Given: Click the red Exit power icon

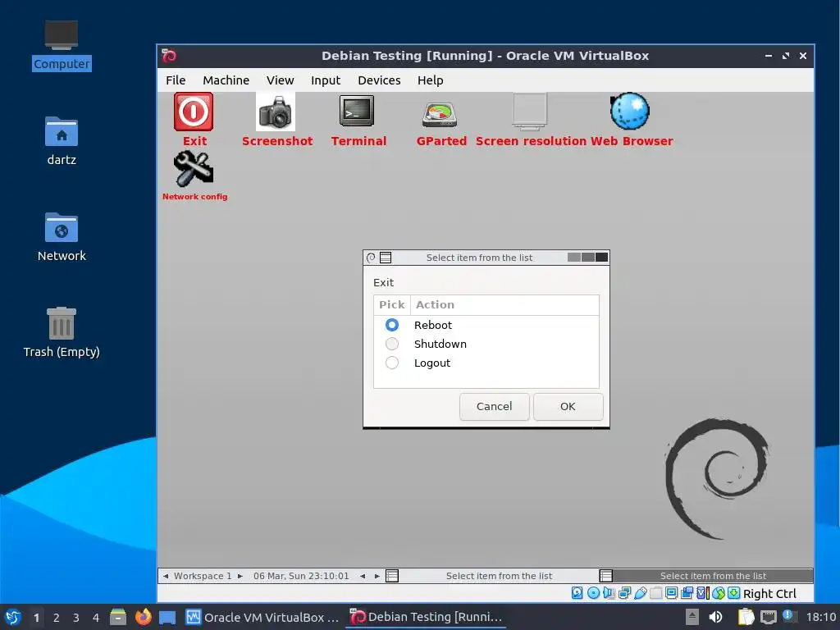Looking at the screenshot, I should 194,112.
